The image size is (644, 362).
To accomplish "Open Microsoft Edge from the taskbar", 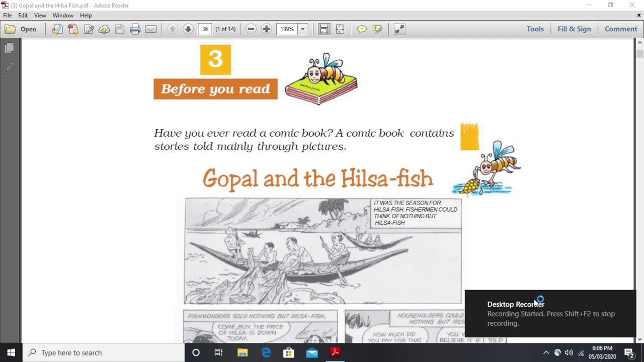I will click(266, 352).
